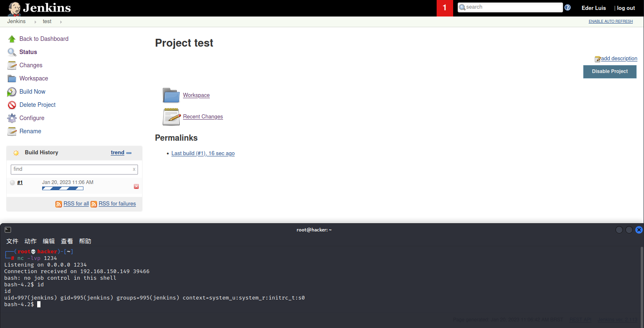This screenshot has width=644, height=328.
Task: Click the RSS for failures link
Action: click(117, 204)
